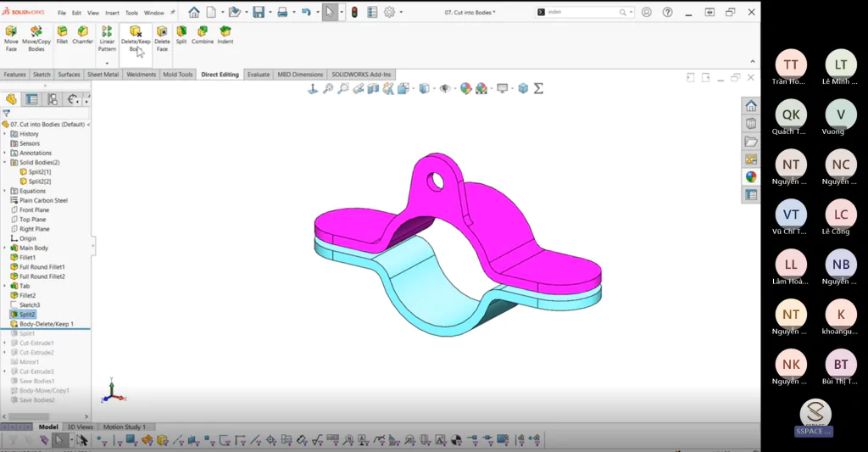The width and height of the screenshot is (868, 452).
Task: Print the document
Action: 282,12
